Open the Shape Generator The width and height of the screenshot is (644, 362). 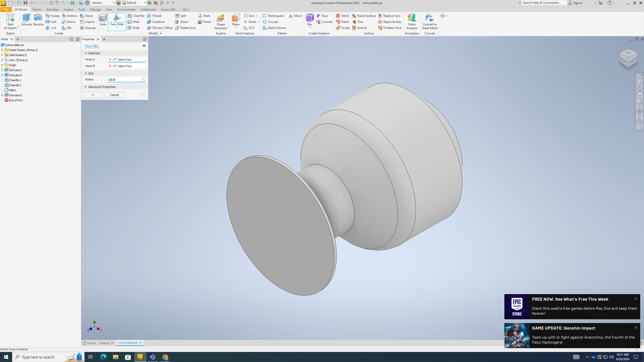pos(221,22)
